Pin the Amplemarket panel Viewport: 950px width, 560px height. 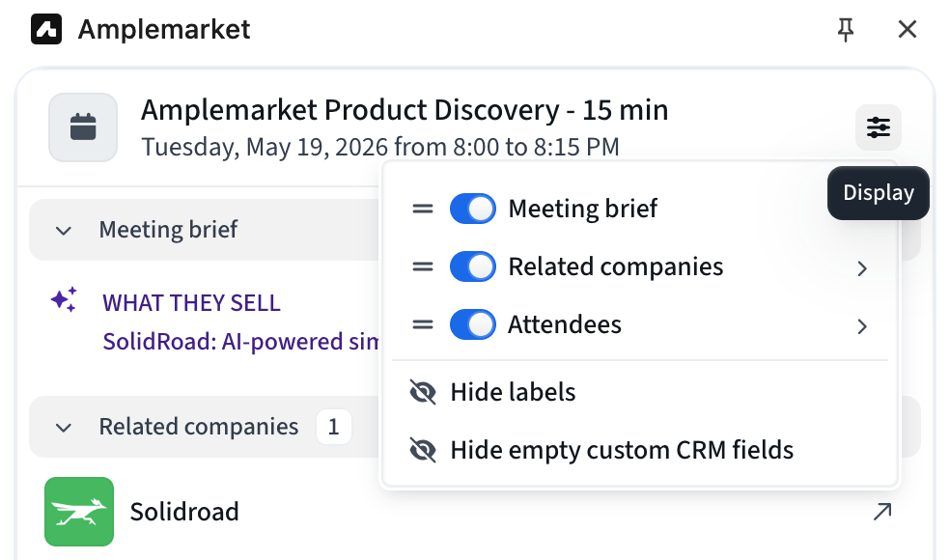(x=845, y=29)
